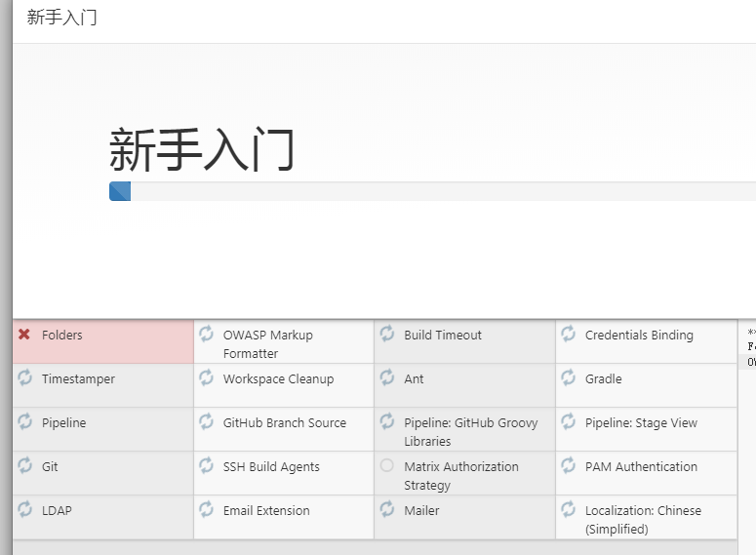Click the Pipeline: Stage View entry
The width and height of the screenshot is (756, 555).
pos(641,423)
